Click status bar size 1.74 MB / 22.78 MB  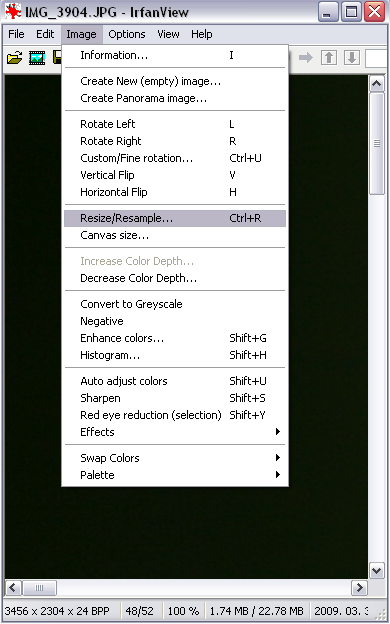click(257, 611)
